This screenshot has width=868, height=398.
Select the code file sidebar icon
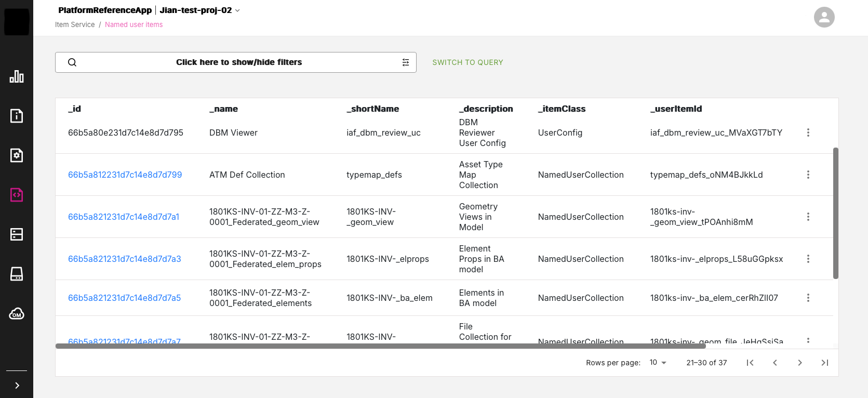click(x=17, y=195)
